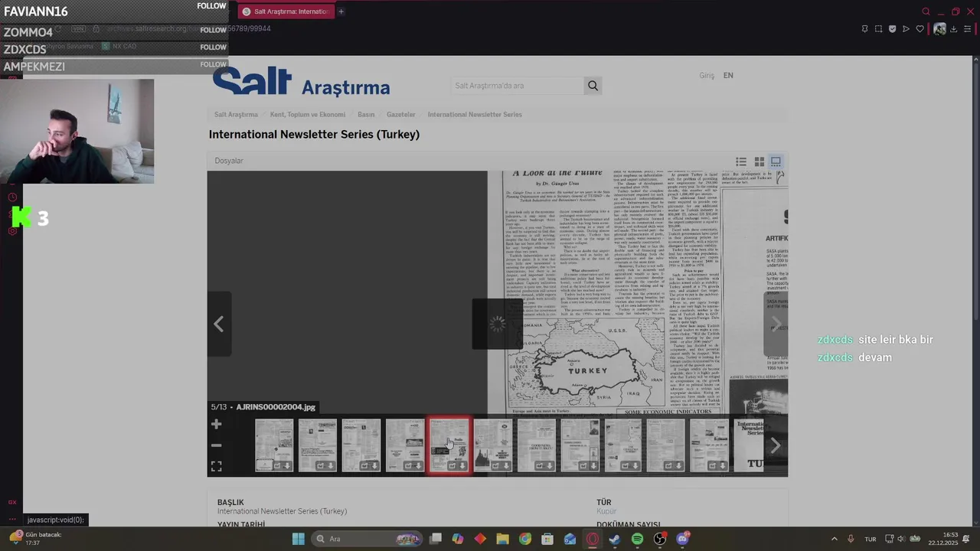This screenshot has height=551, width=980.
Task: Show hidden system tray icons
Action: tap(835, 539)
